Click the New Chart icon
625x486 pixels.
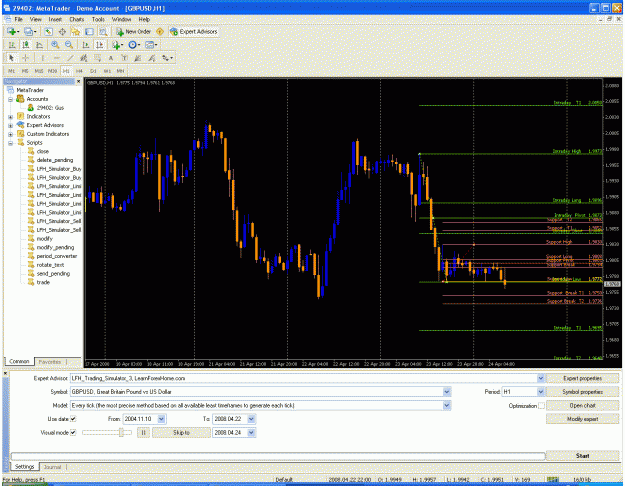12,31
